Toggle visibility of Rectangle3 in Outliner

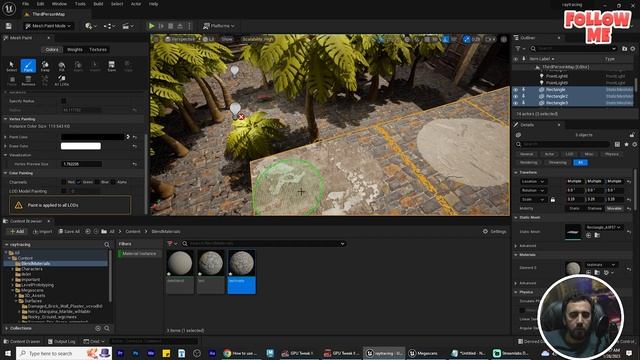pos(516,103)
